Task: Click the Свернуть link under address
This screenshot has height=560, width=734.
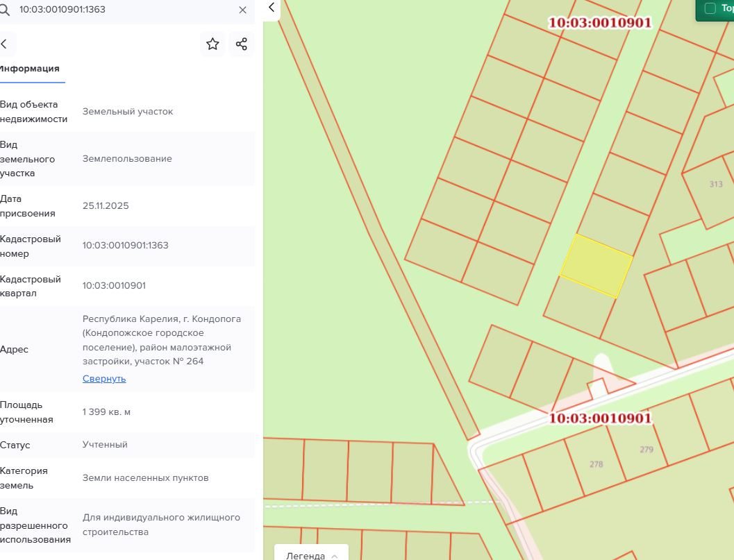Action: 104,378
